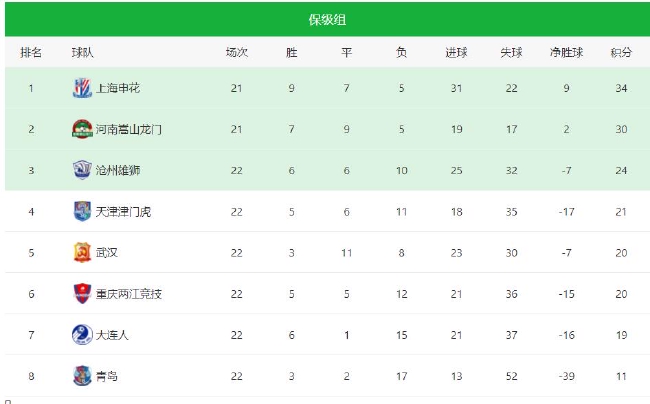Click the 排名 column header
Viewport: 650px width, 404px height.
click(31, 52)
